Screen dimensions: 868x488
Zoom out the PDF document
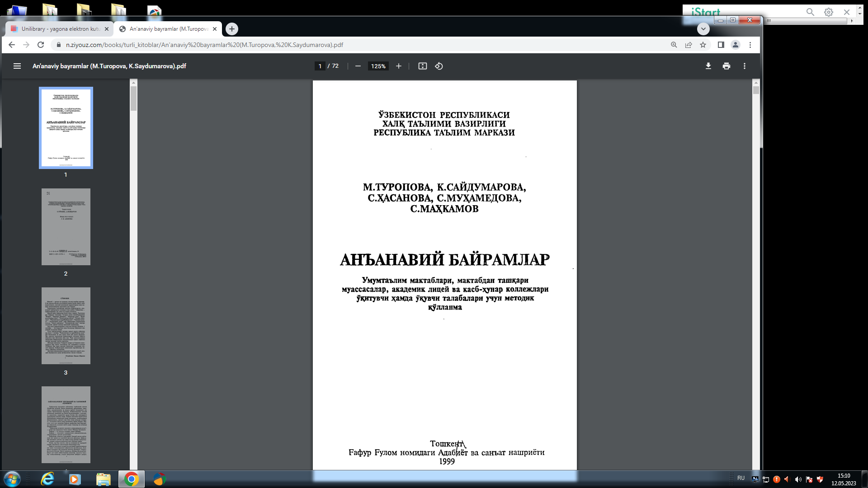coord(358,66)
